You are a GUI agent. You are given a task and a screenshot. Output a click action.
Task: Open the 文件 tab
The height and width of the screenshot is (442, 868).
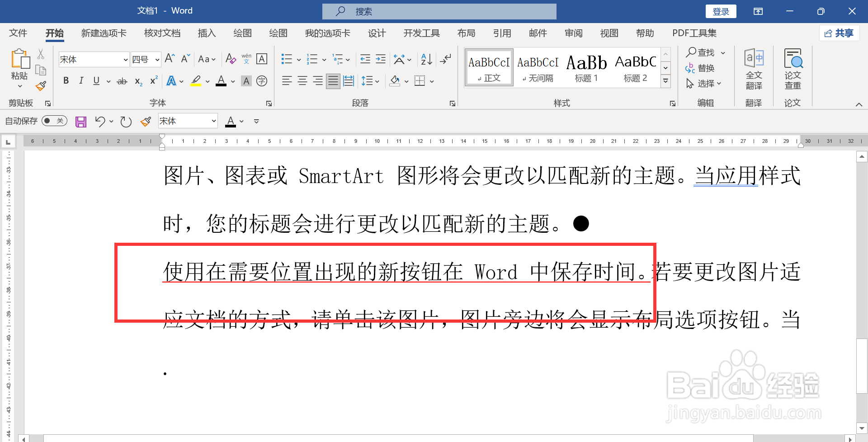coord(18,33)
